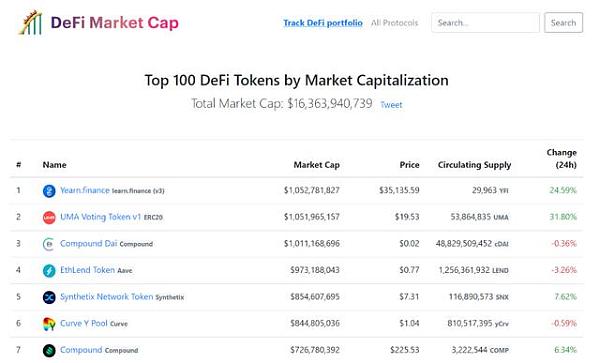Image resolution: width=600 pixels, height=363 pixels.
Task: Open the Yearn.finance token link
Action: [x=85, y=190]
